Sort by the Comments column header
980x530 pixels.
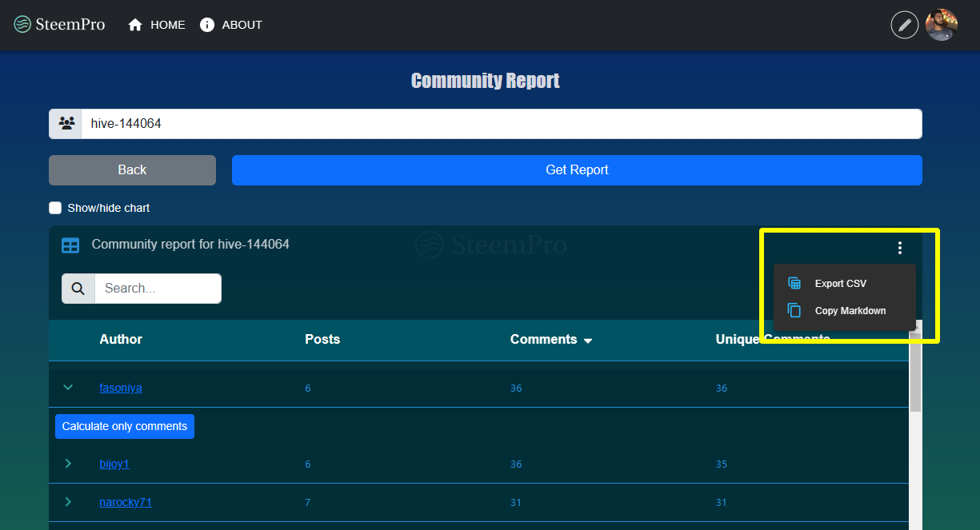[544, 340]
